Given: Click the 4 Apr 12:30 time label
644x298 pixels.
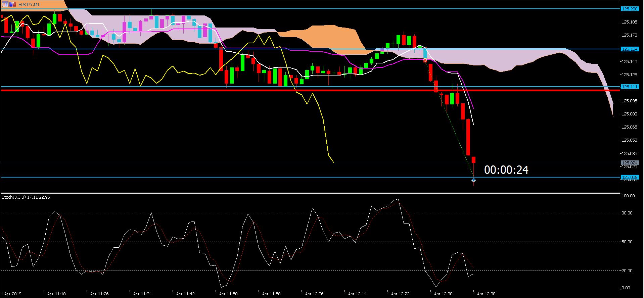Looking at the screenshot, I should 442,294.
